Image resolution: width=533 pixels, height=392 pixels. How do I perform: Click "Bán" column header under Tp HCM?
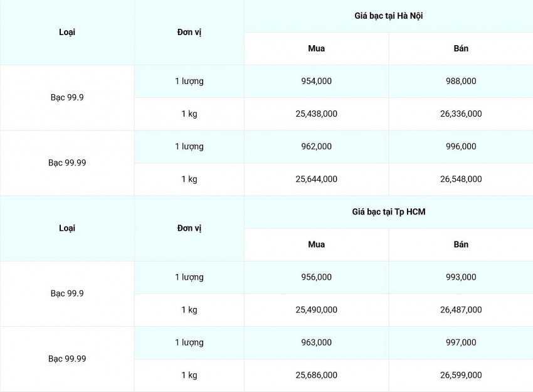click(461, 245)
